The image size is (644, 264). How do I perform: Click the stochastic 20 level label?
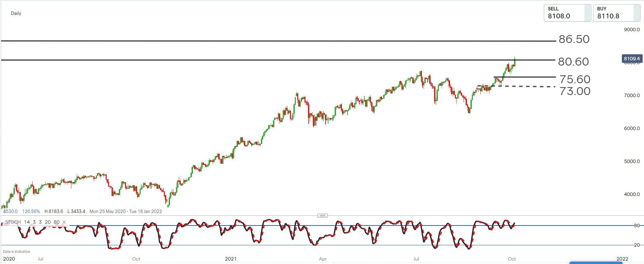click(637, 245)
